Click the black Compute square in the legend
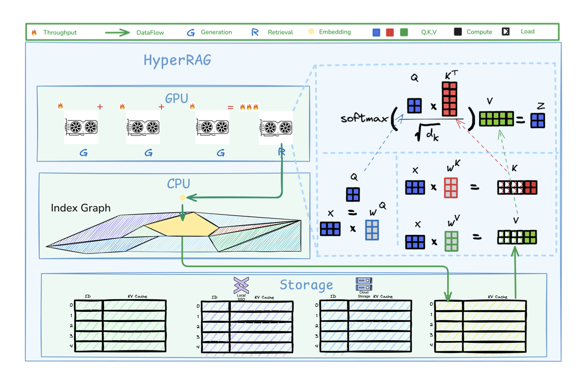 pyautogui.click(x=458, y=32)
